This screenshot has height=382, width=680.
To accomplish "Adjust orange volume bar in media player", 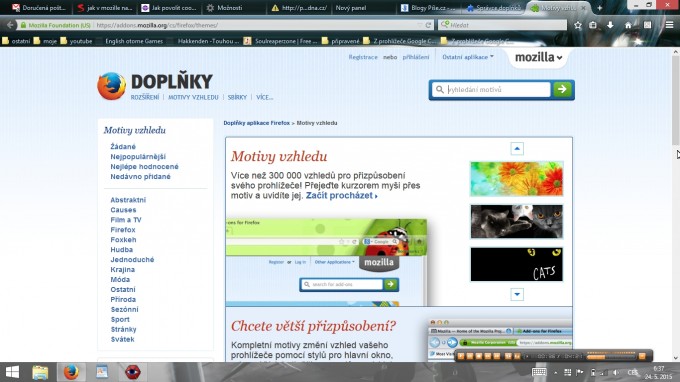I will [611, 356].
